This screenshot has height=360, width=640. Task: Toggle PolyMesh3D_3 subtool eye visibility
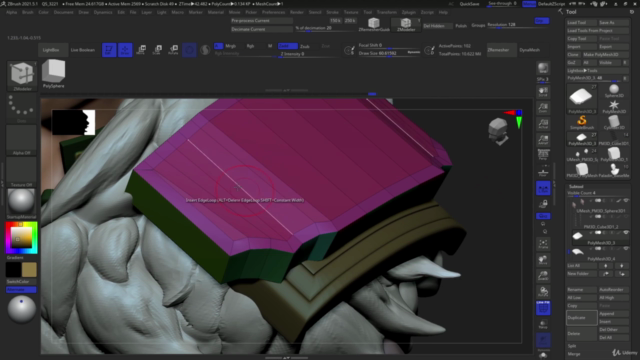pos(626,233)
